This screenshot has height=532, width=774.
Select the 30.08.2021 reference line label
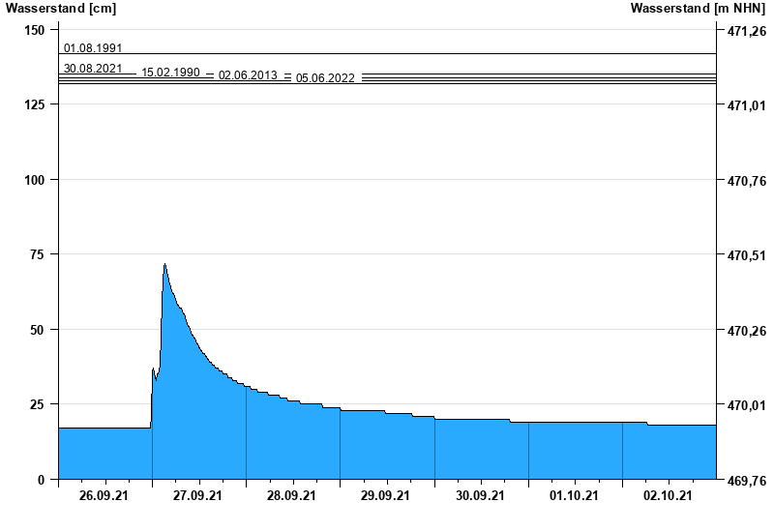pos(93,69)
